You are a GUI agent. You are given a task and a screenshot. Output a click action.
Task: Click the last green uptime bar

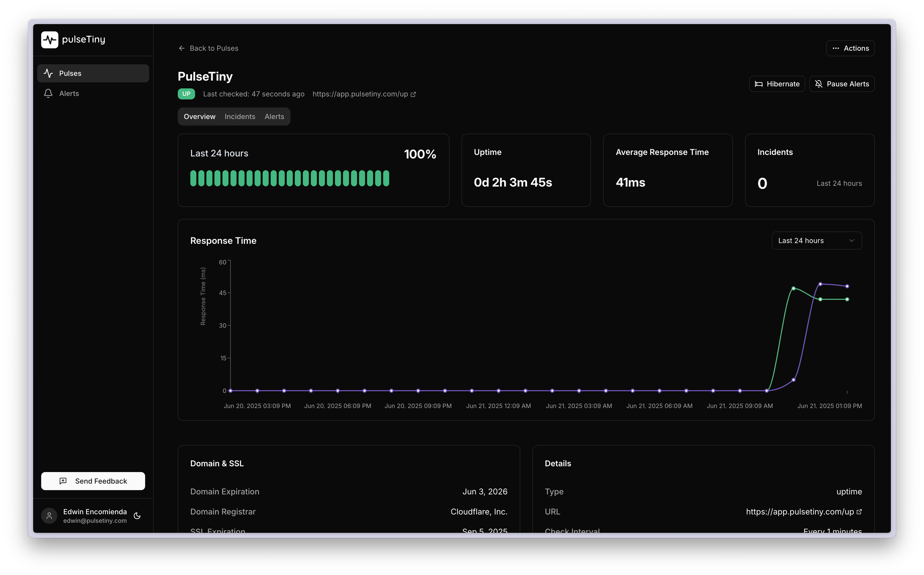386,178
